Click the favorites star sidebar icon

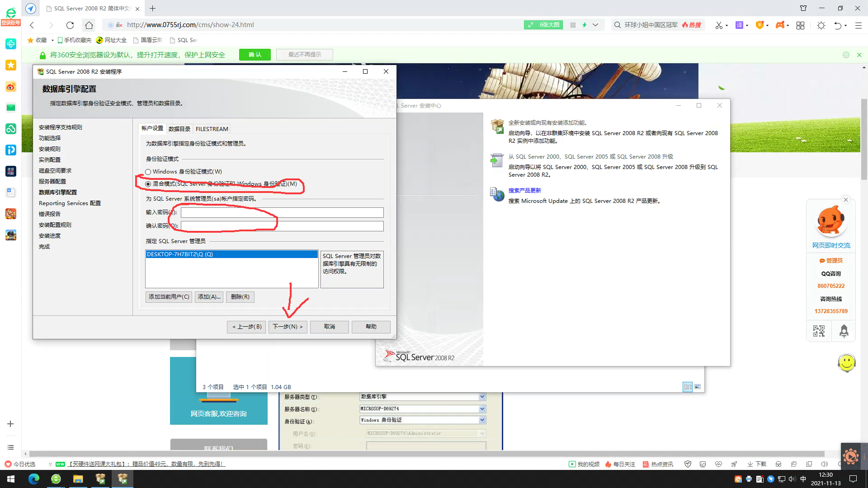pos(11,65)
